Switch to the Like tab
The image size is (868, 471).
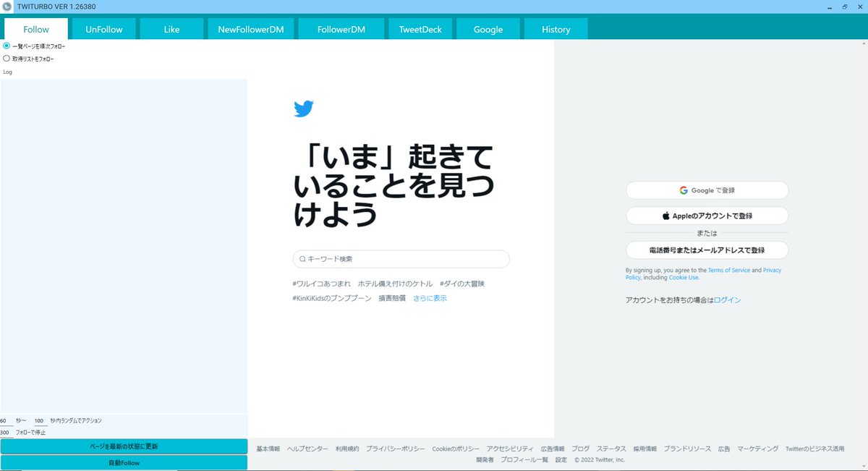pyautogui.click(x=171, y=29)
